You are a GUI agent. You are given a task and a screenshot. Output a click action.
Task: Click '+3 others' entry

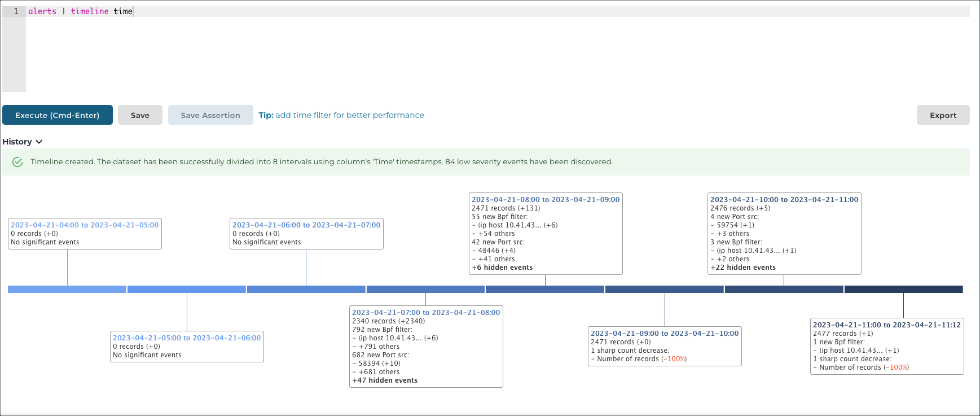[733, 234]
